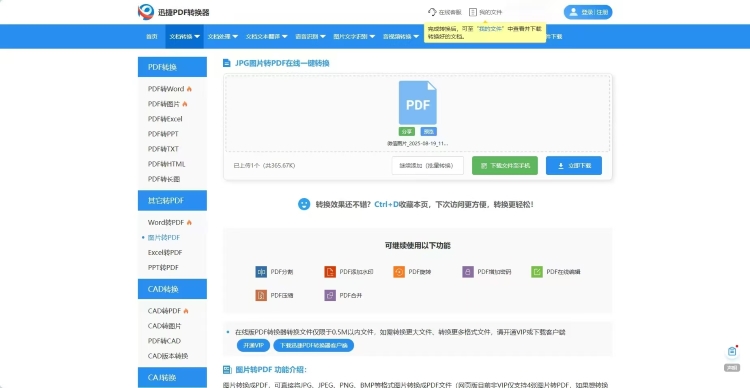750x388 pixels.
Task: Click the PDF添加水印 icon
Action: [x=330, y=272]
